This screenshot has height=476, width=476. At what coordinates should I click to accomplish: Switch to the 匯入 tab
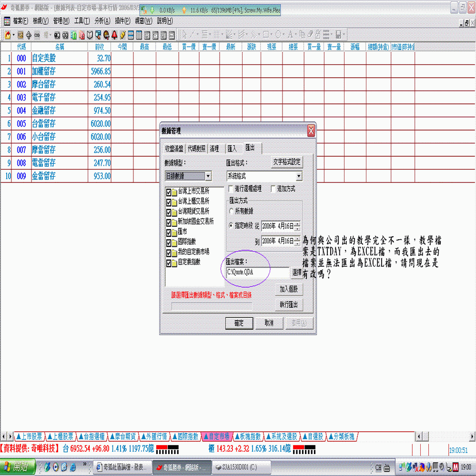point(232,149)
